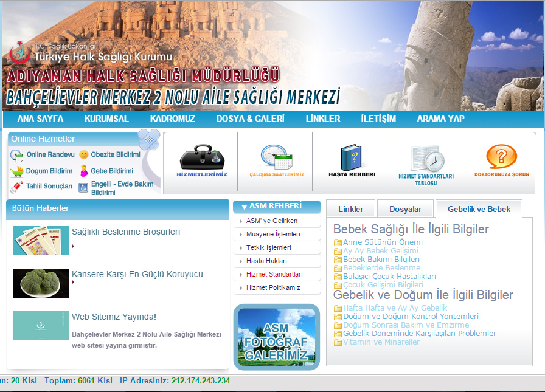
Task: Select the Online Randevu clock icon
Action: tap(16, 154)
